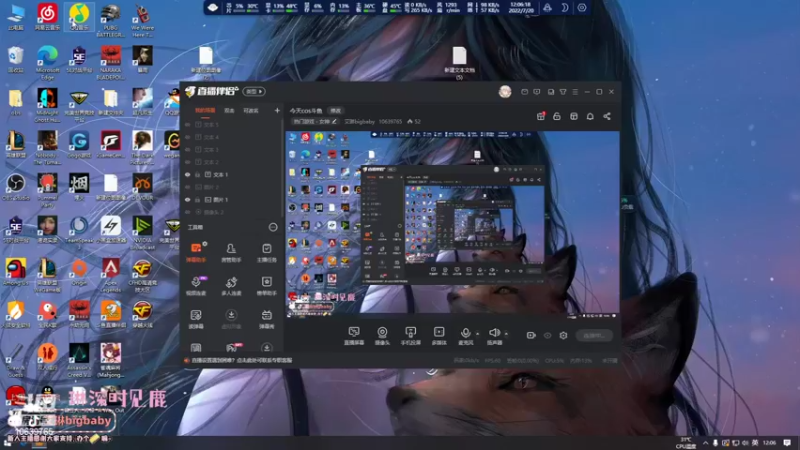Select the 文本 1 source row

pyautogui.click(x=232, y=174)
